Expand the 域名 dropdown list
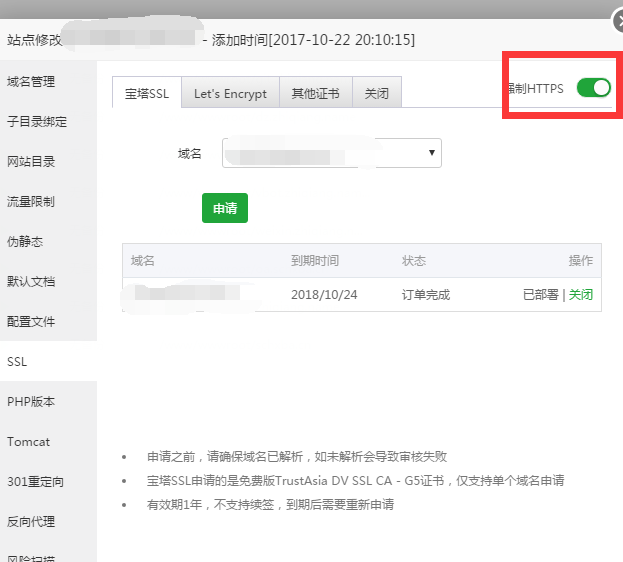Screen dimensions: 623x562 (x=332, y=153)
